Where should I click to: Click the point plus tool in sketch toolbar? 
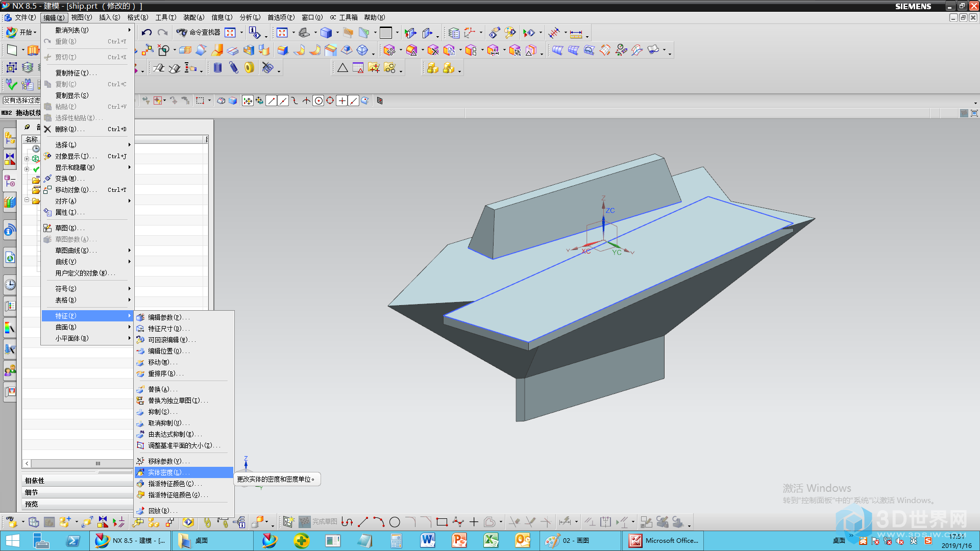click(x=474, y=522)
